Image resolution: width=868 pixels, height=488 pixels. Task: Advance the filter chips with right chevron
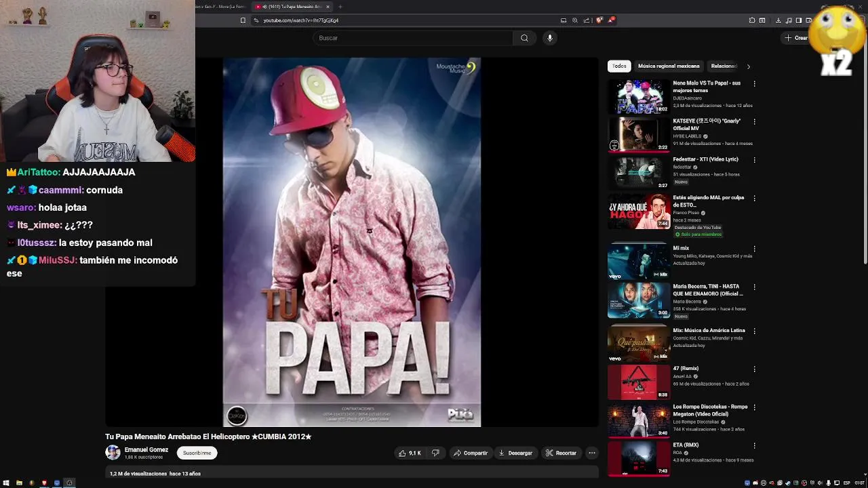coord(749,66)
